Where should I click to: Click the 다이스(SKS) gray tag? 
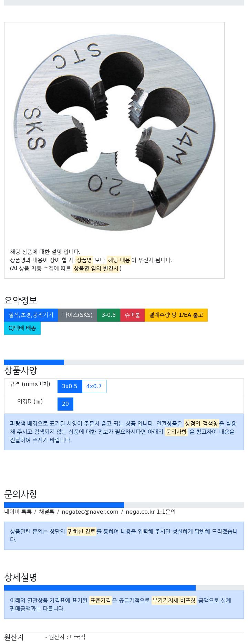point(77,315)
